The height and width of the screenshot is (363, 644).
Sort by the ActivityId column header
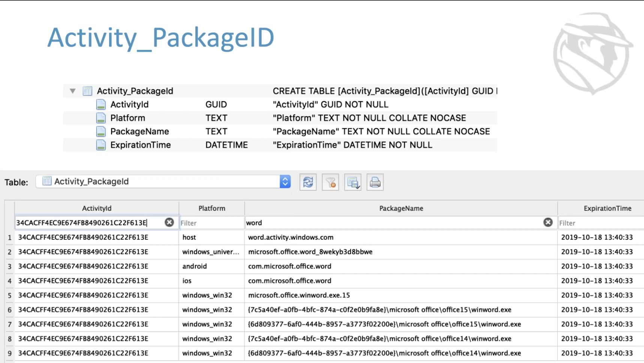pyautogui.click(x=97, y=208)
